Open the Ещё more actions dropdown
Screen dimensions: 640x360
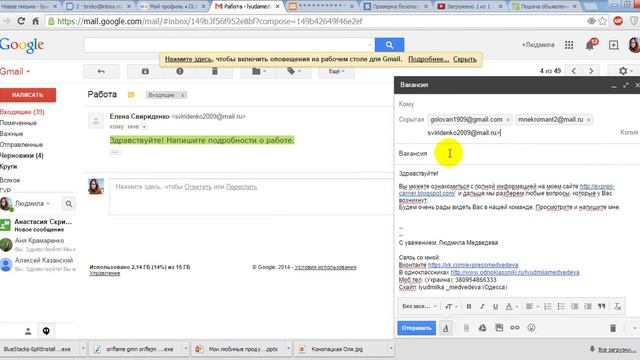click(x=336, y=71)
